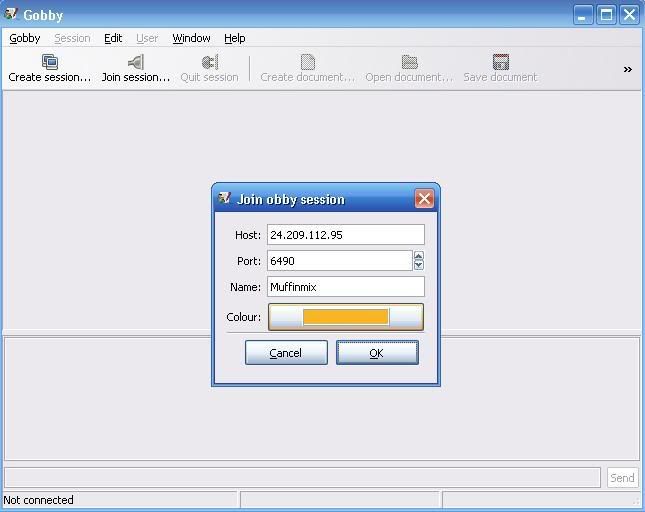
Task: Click the 'Host:' label
Action: coord(248,235)
